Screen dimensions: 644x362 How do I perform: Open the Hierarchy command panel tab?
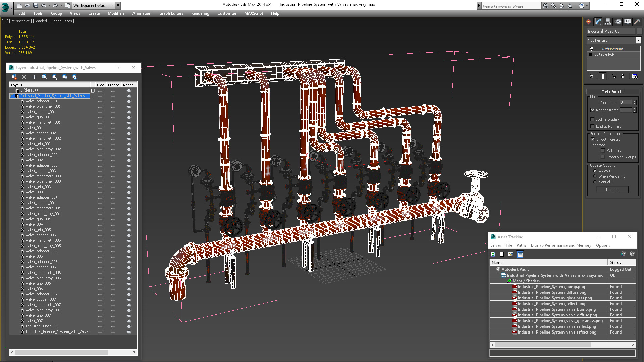pyautogui.click(x=608, y=22)
